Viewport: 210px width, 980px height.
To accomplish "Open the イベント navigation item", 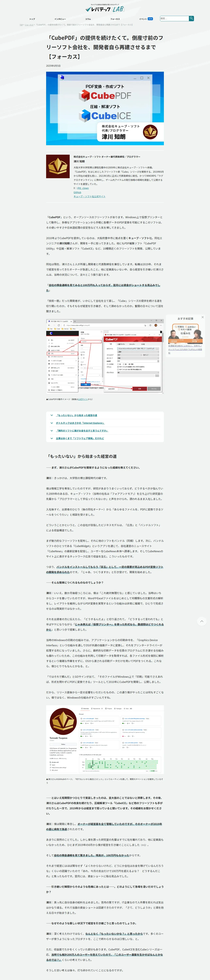I will pos(143,19).
